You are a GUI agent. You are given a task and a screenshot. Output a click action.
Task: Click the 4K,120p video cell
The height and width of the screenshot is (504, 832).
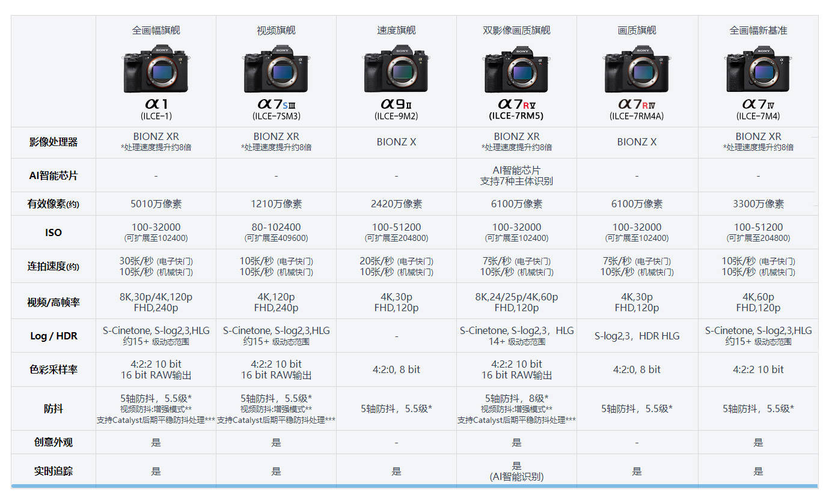(276, 297)
